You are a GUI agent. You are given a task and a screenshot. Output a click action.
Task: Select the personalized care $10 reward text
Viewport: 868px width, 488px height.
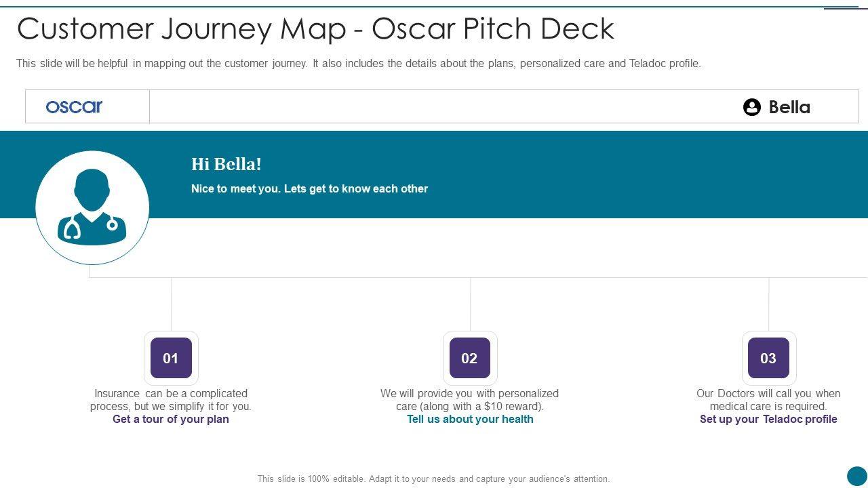[x=469, y=400]
